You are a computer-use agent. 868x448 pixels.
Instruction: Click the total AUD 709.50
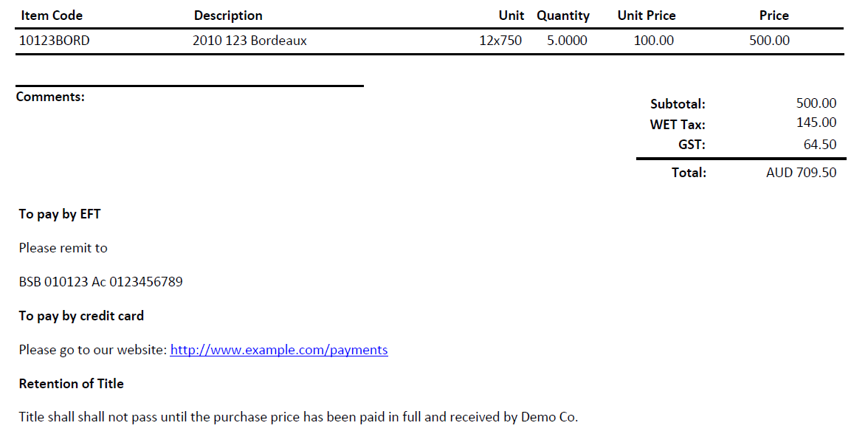tap(801, 173)
